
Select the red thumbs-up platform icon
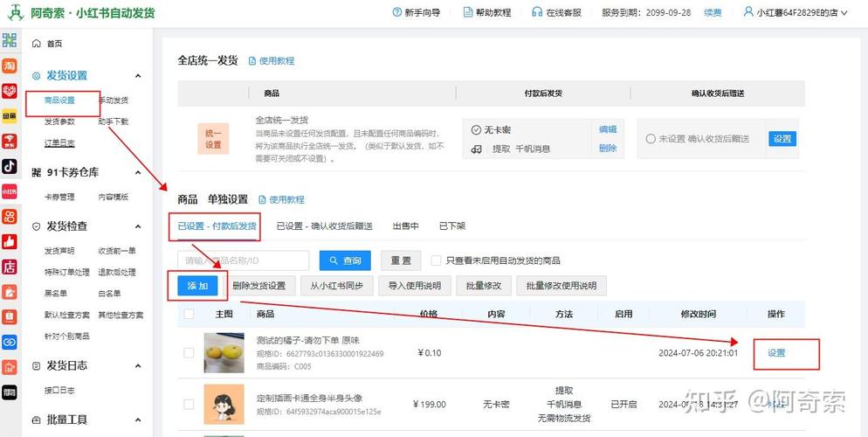[x=10, y=241]
